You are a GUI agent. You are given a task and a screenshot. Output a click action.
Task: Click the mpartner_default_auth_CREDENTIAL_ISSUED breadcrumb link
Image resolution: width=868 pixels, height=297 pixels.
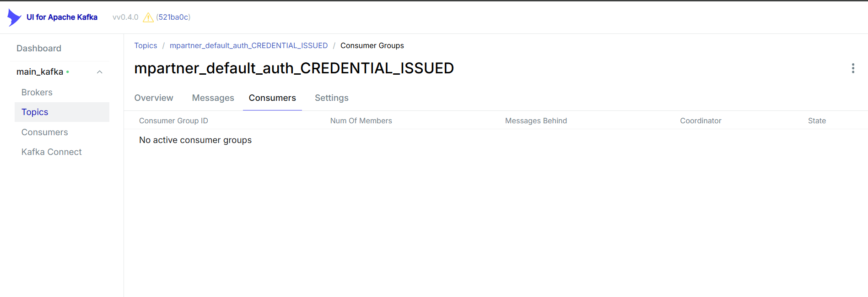click(x=248, y=45)
